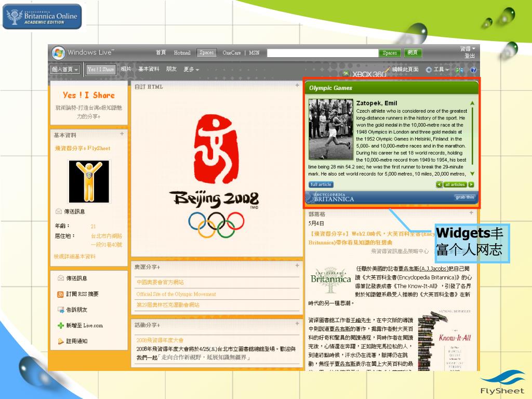Image resolution: width=532 pixels, height=399 pixels.
Task: Expand the 活動分享+ module plus sign
Action: pyautogui.click(x=297, y=323)
